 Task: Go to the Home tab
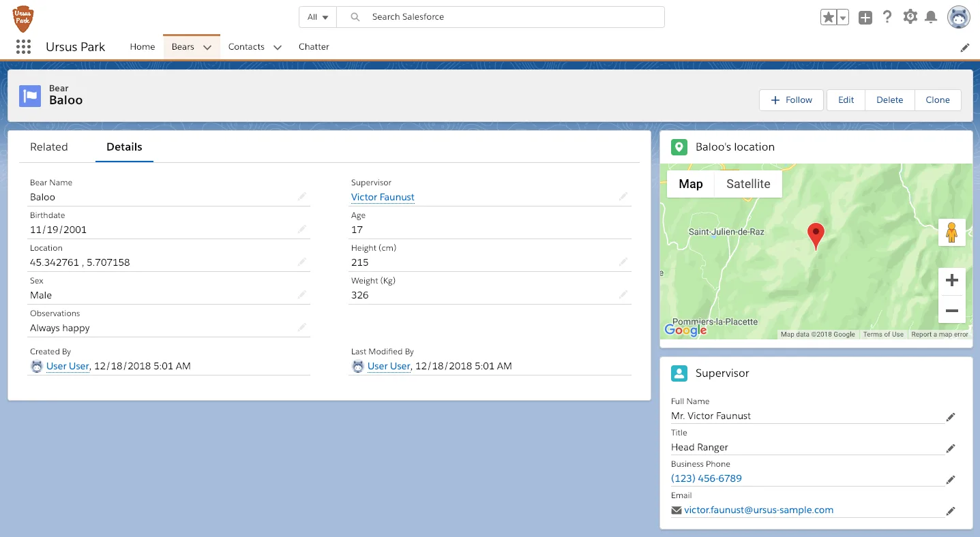pos(143,47)
